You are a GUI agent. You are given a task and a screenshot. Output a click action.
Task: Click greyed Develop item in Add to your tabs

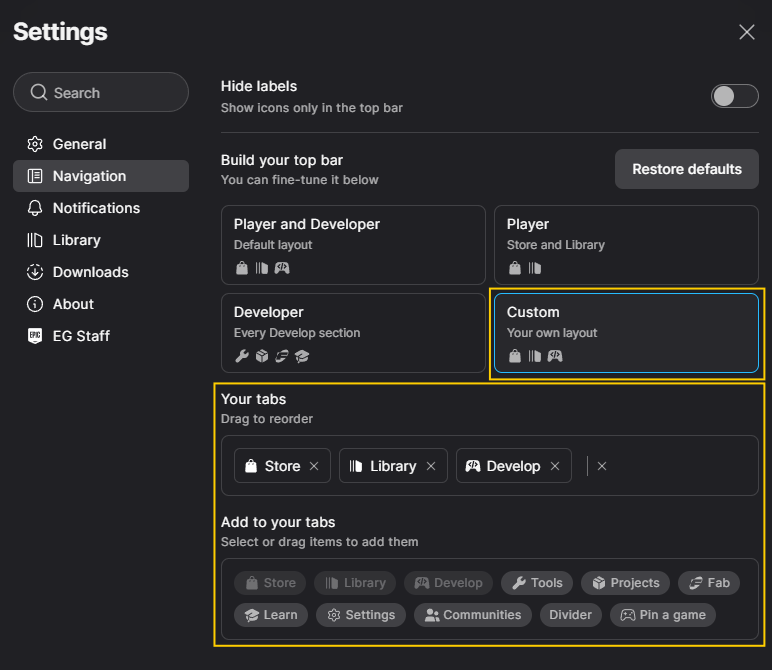click(x=448, y=583)
